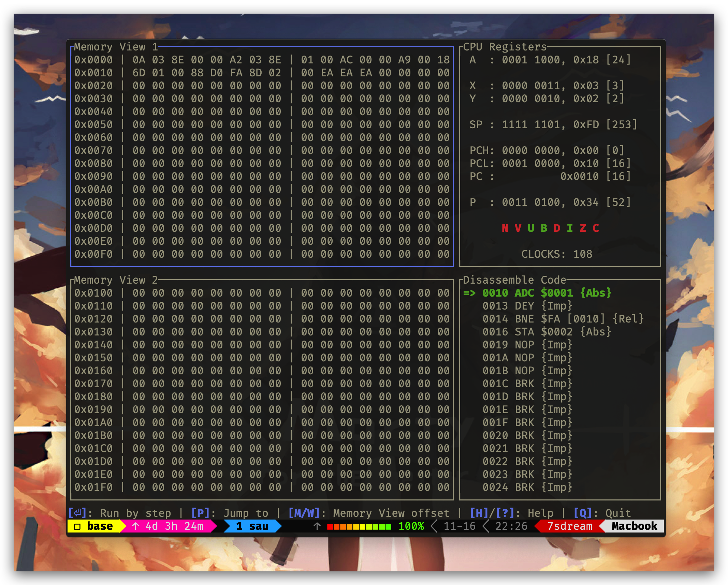
Task: Click the C carry flag indicator
Action: coord(596,228)
